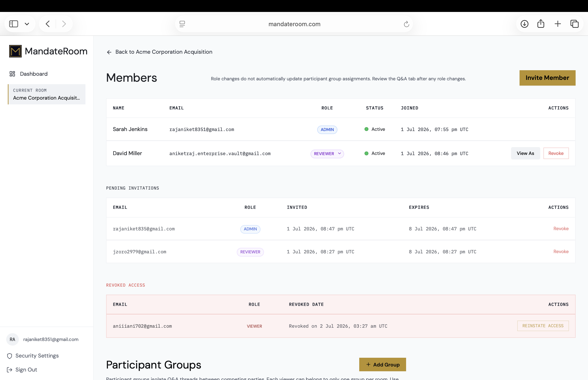This screenshot has height=380, width=588.
Task: Toggle the Safari sidebar icon
Action: click(14, 24)
